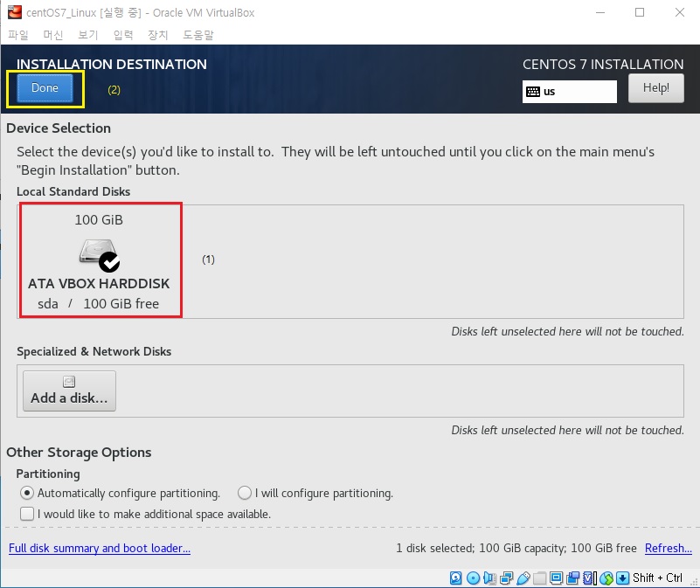Screen dimensions: 700x588
Task: Click the blue Done button
Action: pyautogui.click(x=45, y=88)
